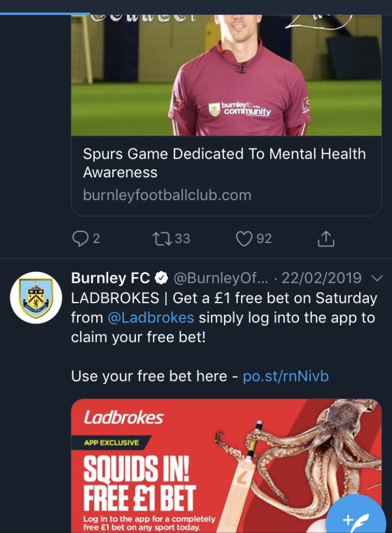Open the share icon under the post
392x533 pixels.
(326, 239)
